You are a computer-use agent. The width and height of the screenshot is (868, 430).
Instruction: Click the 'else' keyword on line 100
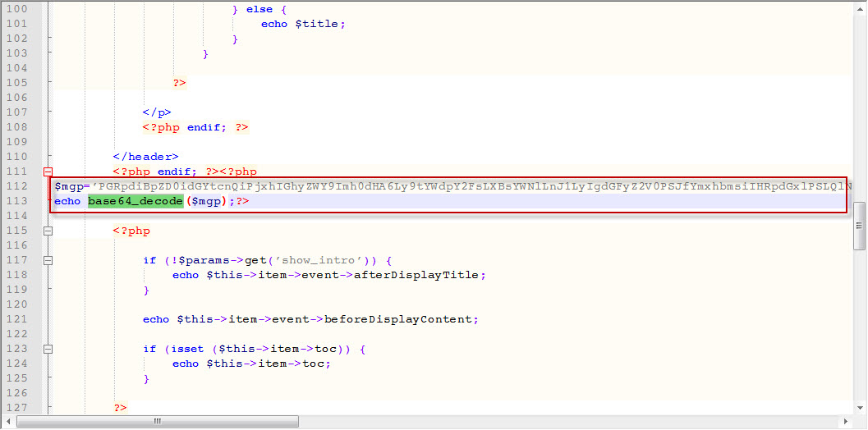click(258, 9)
